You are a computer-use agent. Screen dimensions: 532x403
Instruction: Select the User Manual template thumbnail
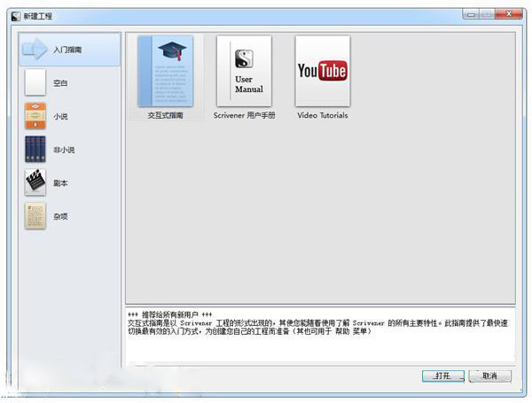pos(245,71)
